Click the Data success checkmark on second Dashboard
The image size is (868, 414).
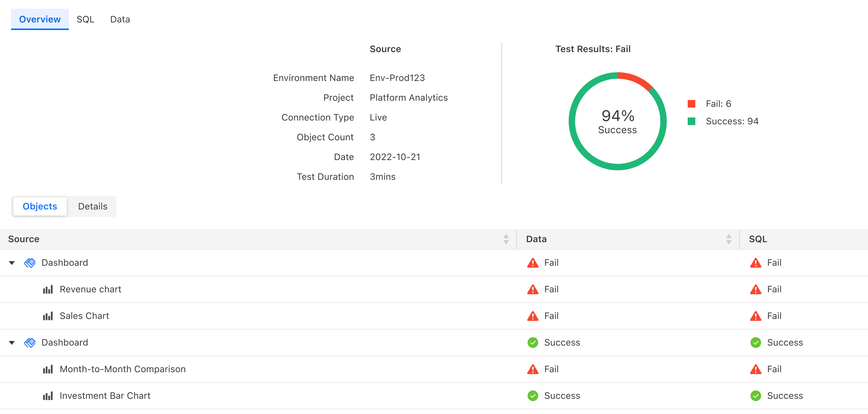click(x=533, y=343)
